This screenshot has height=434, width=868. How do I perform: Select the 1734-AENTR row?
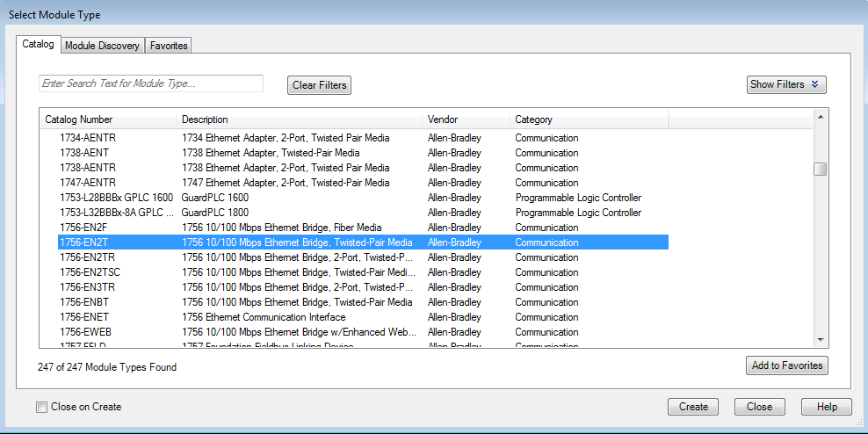[363, 138]
